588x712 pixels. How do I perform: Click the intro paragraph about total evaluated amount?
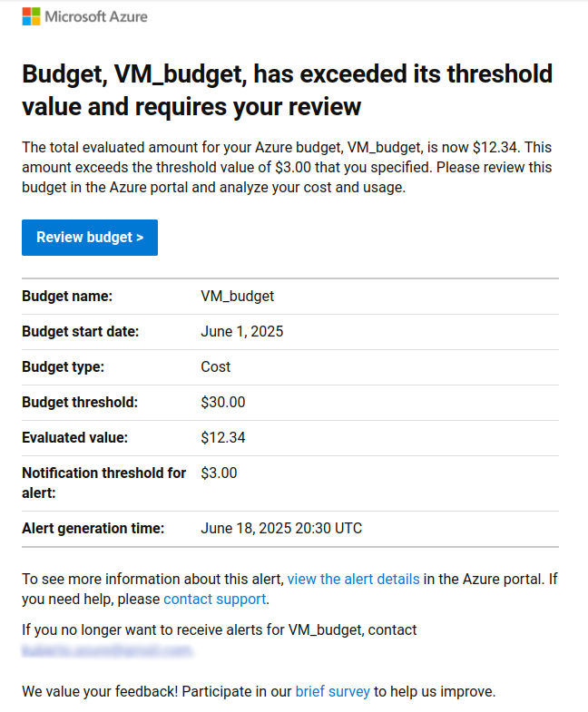(287, 167)
